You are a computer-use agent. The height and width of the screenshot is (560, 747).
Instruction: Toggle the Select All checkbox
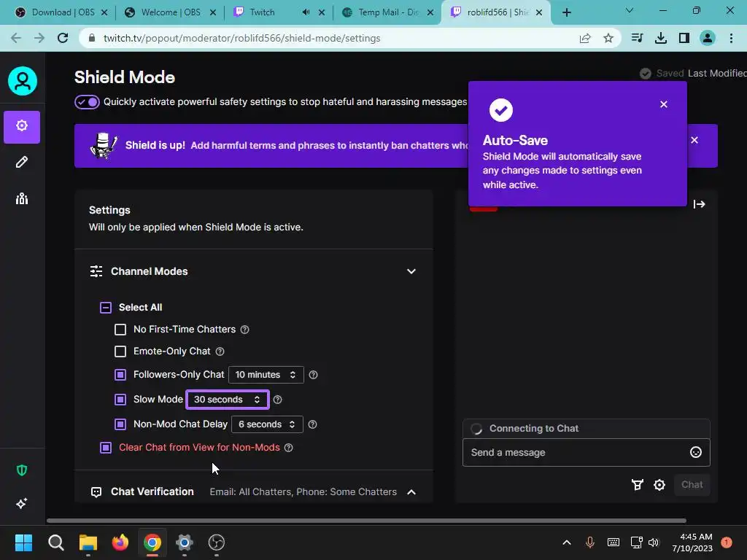[x=106, y=308]
